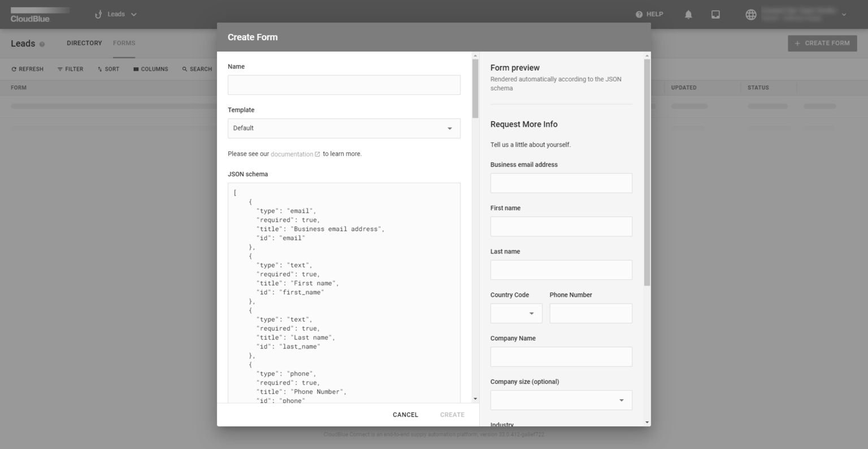Switch to the Forms tab

[x=124, y=43]
